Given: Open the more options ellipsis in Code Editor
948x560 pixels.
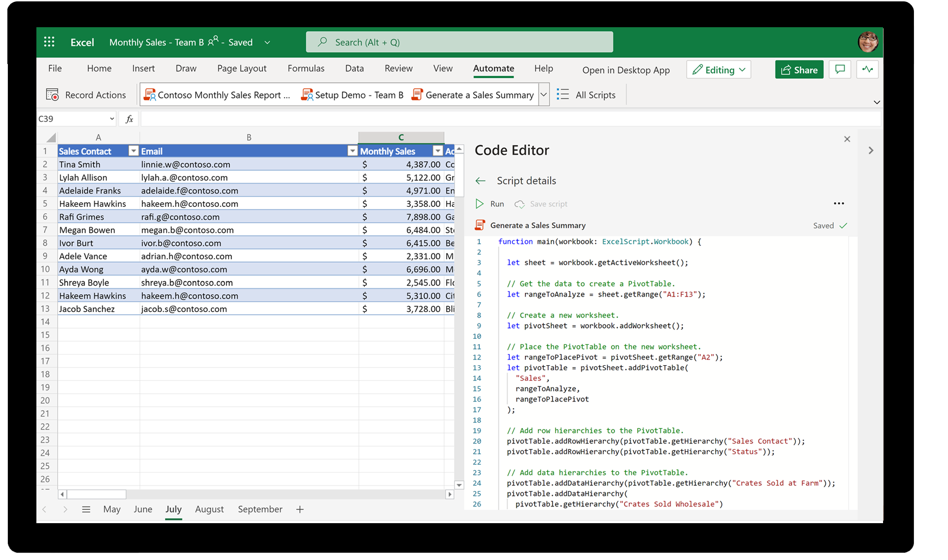Looking at the screenshot, I should click(x=839, y=204).
